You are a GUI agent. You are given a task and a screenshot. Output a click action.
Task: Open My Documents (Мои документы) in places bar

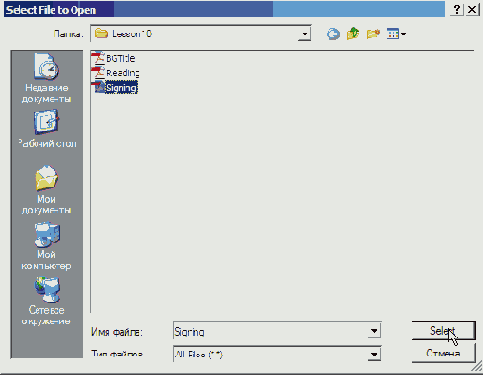click(46, 190)
